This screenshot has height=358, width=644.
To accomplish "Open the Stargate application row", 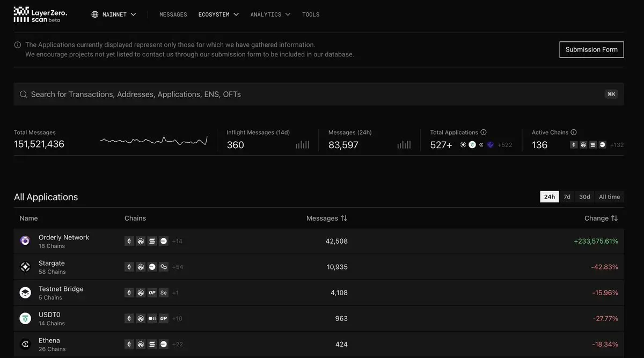I will tap(319, 267).
